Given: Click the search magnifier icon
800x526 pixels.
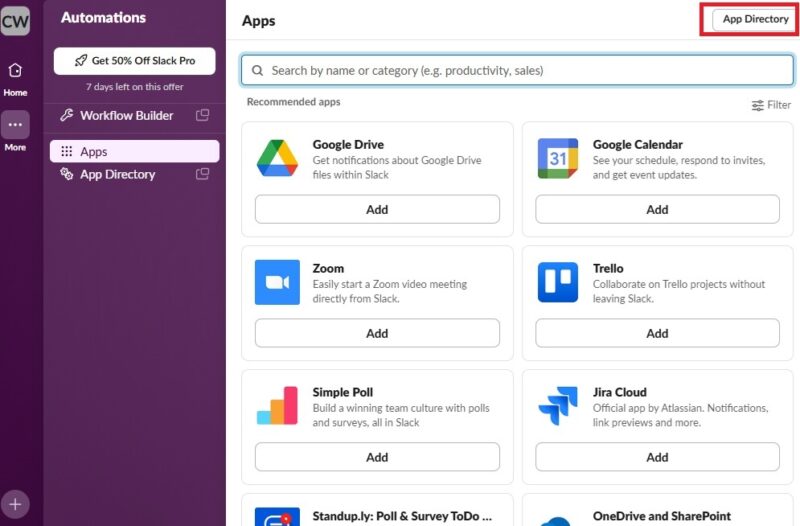Looking at the screenshot, I should (258, 70).
